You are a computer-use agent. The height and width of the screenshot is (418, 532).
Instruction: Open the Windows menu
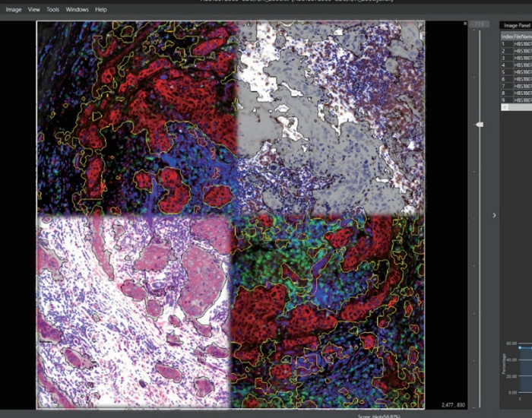77,9
